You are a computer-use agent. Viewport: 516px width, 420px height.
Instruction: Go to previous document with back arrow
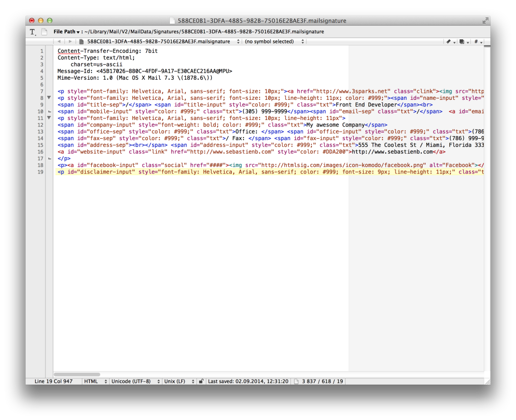pos(59,42)
